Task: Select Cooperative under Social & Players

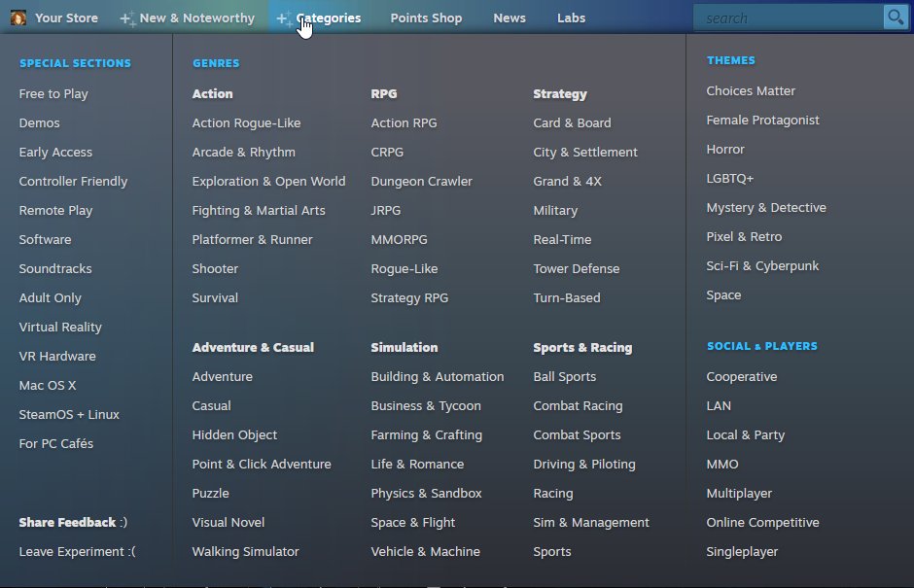Action: tap(742, 376)
